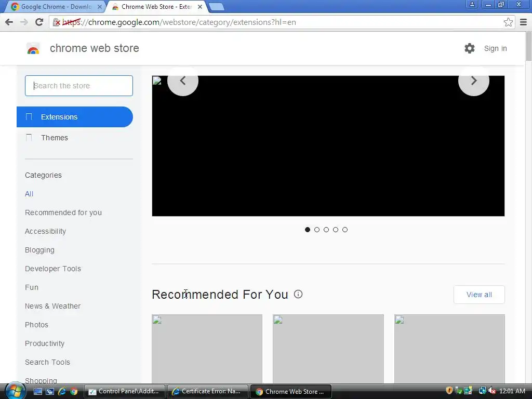Switch to Chrome Web Store tab
This screenshot has height=399, width=532.
click(x=157, y=7)
